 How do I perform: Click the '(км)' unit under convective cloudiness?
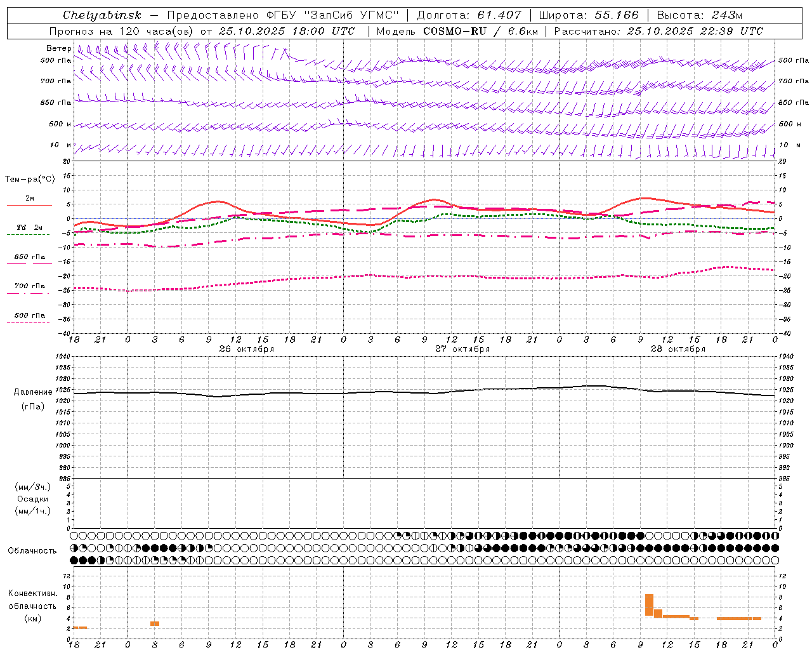(x=32, y=618)
